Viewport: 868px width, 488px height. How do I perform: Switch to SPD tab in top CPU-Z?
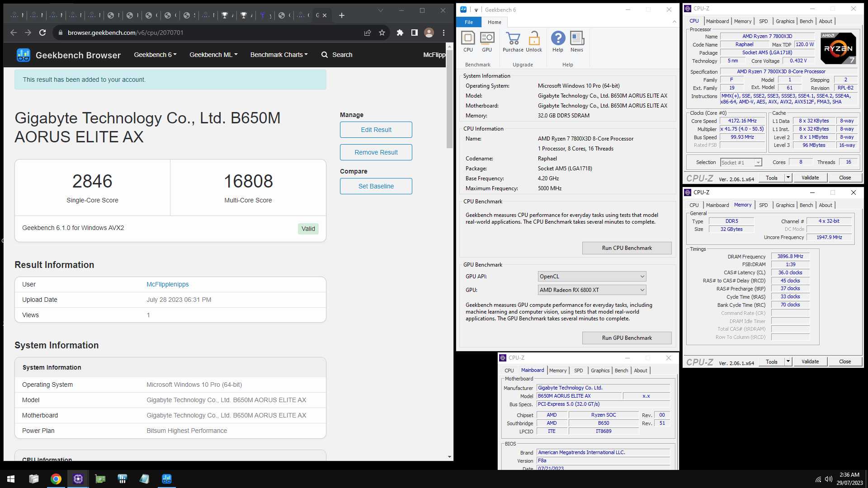point(764,21)
